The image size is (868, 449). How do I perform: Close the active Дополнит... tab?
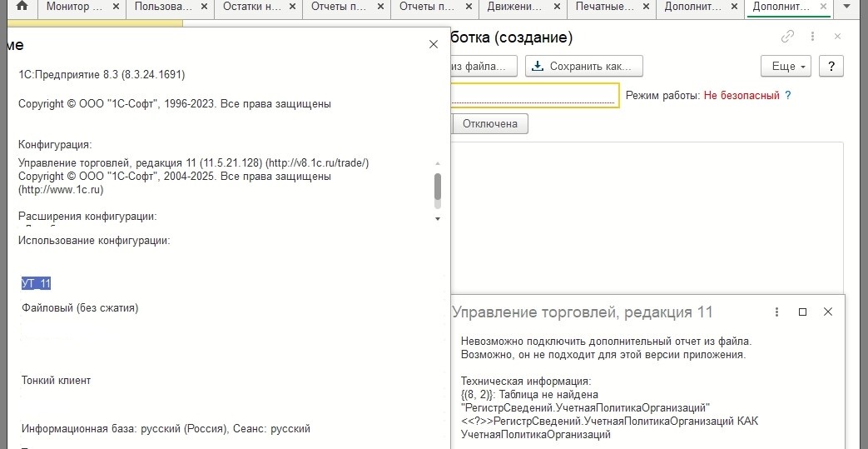(823, 7)
